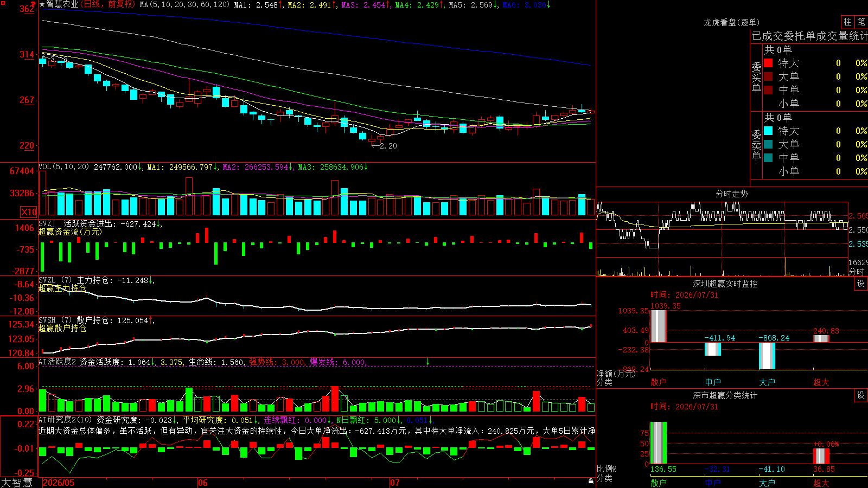Click the 超赢资金流(万元) label

pos(70,232)
